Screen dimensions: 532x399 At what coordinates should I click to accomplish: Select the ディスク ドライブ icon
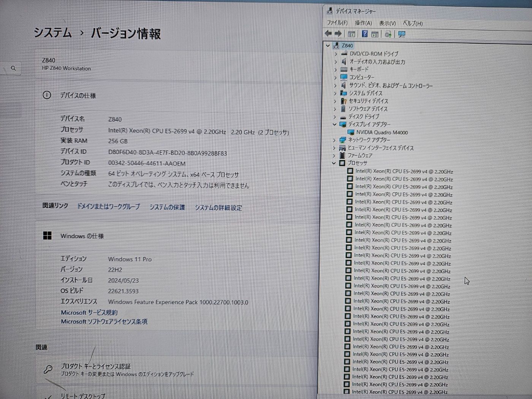pyautogui.click(x=343, y=117)
